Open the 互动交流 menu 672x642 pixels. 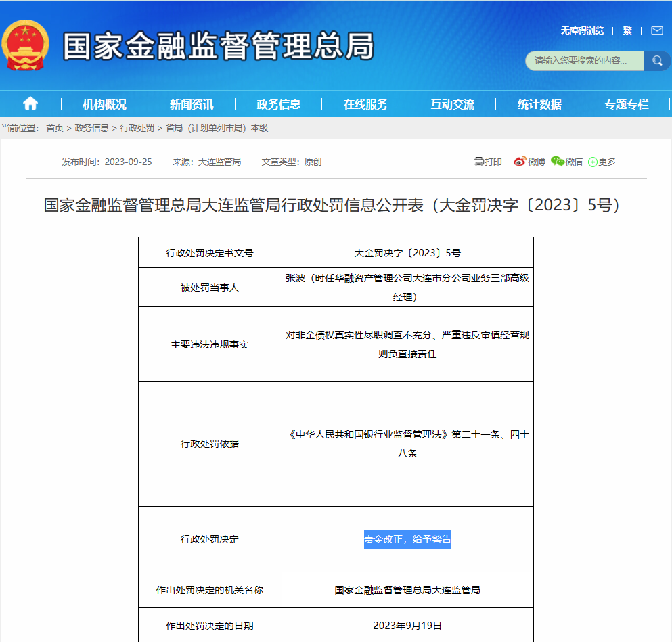tap(453, 104)
